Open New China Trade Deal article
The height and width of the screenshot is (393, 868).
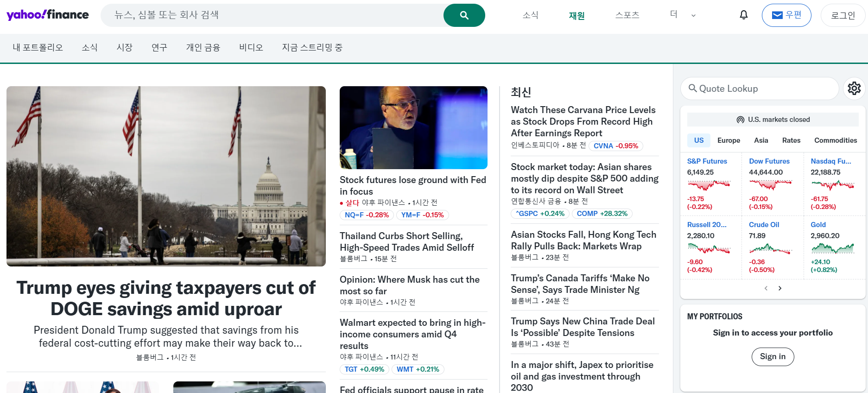coord(583,327)
